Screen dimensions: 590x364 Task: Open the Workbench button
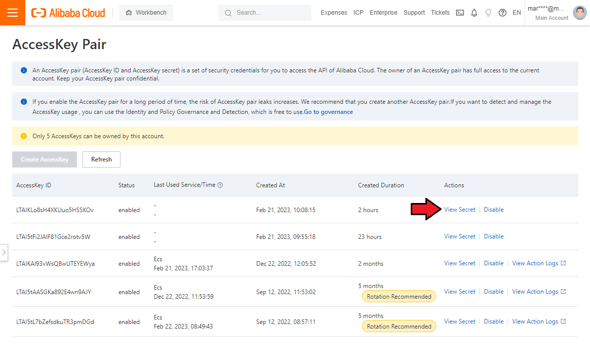pos(146,13)
